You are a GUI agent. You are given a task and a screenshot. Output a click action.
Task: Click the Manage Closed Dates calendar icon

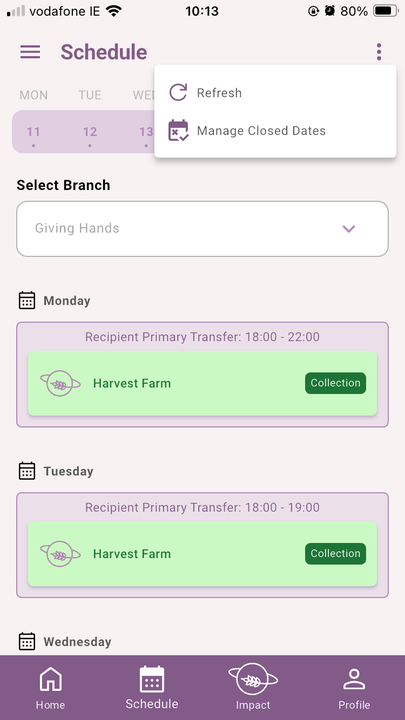pos(178,130)
